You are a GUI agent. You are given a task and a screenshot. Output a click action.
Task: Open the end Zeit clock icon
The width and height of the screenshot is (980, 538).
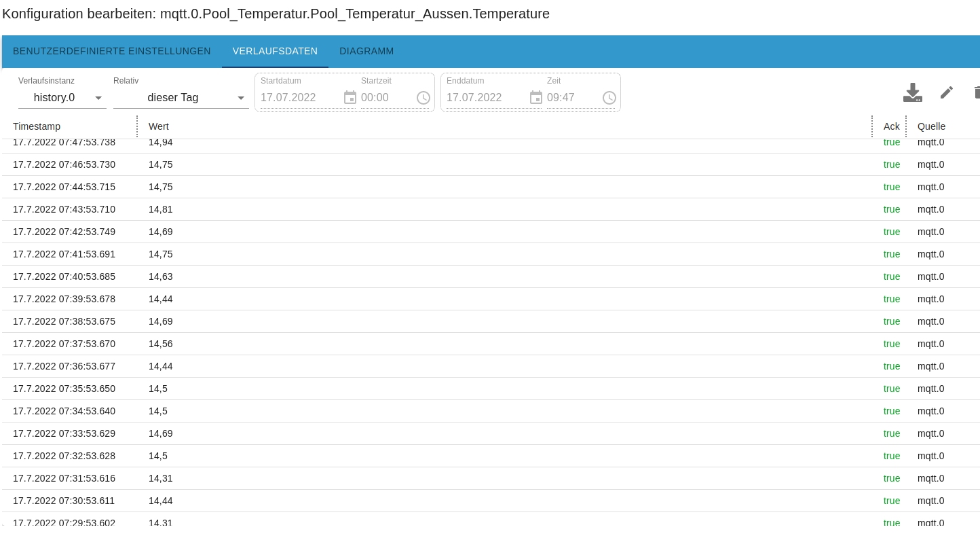tap(609, 97)
